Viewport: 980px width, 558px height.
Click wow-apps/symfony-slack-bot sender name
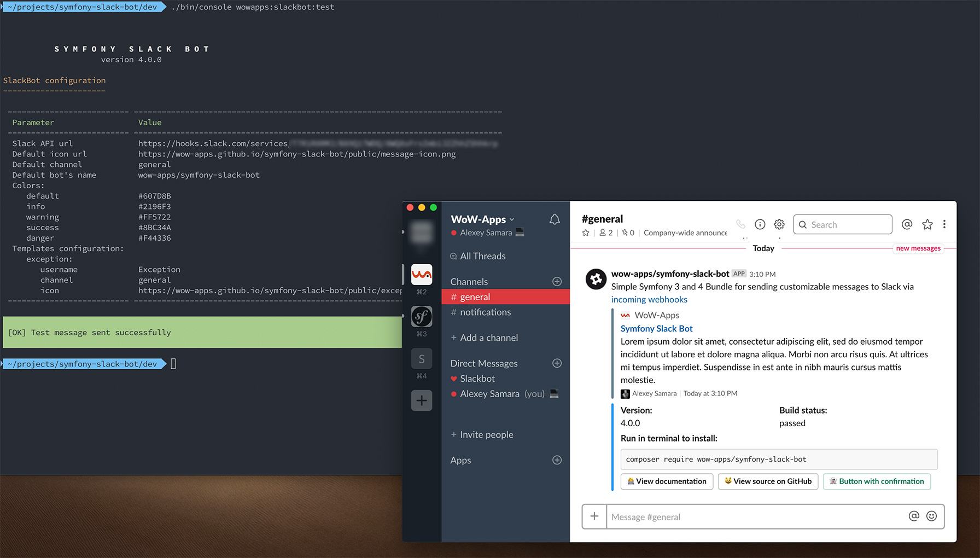[670, 274]
